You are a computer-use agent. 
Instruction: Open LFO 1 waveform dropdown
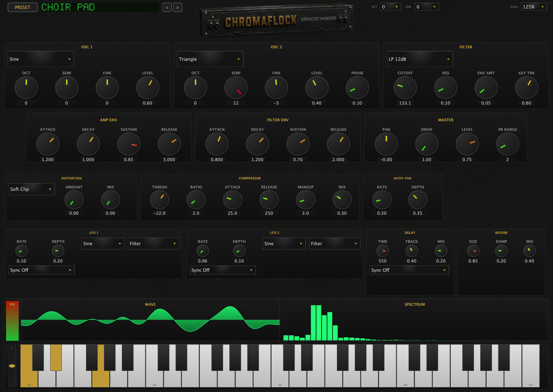click(x=103, y=243)
